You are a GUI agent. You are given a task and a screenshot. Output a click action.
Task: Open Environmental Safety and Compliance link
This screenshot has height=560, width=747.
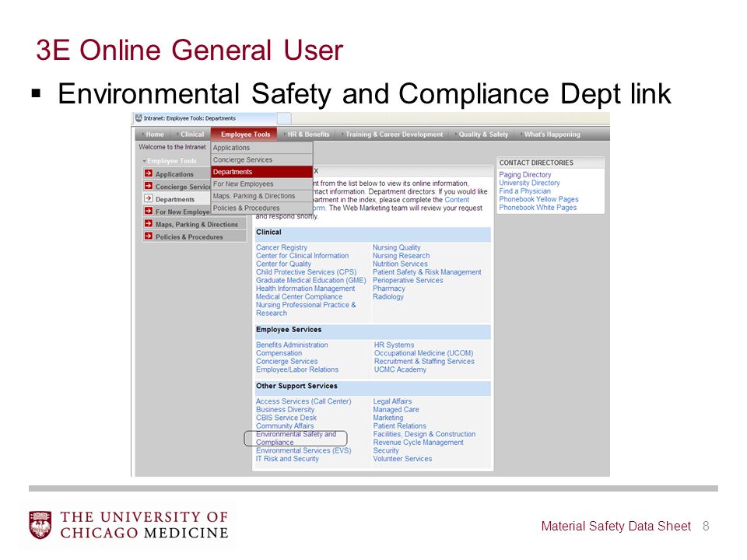(296, 438)
